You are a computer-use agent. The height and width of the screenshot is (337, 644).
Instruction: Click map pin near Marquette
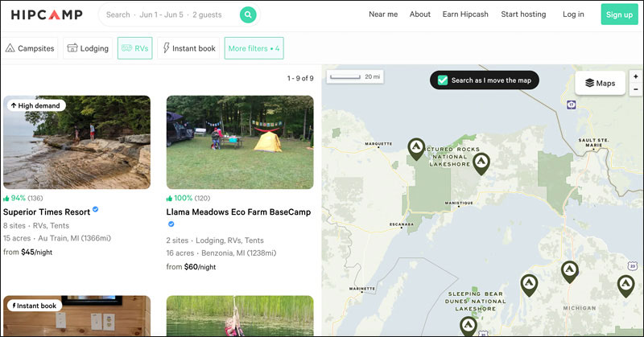coord(416,149)
